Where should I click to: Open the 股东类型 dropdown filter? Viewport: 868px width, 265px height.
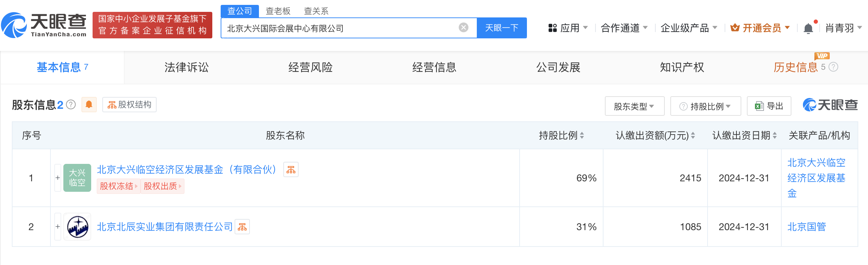click(634, 106)
